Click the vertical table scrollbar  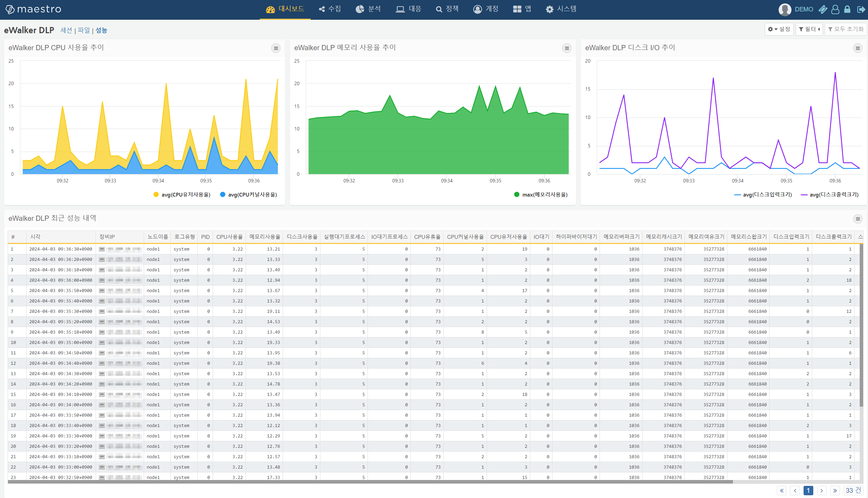861,325
